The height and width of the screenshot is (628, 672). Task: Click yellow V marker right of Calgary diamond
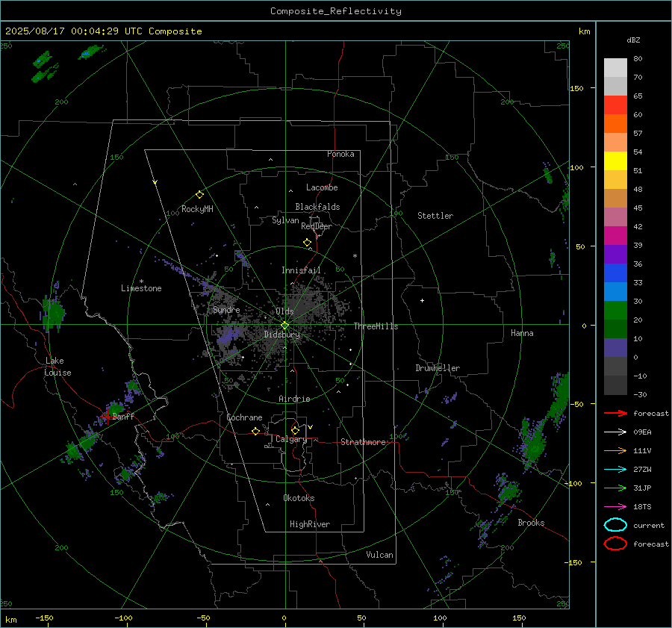[311, 427]
